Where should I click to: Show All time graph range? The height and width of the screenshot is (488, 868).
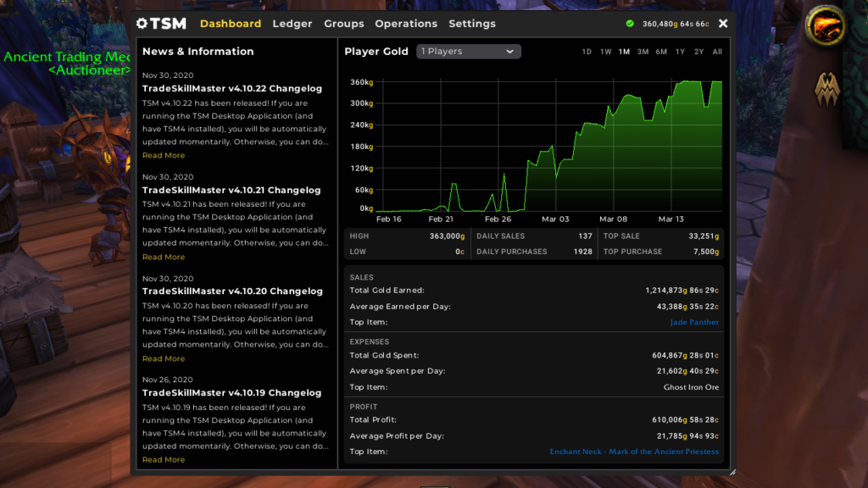tap(717, 52)
